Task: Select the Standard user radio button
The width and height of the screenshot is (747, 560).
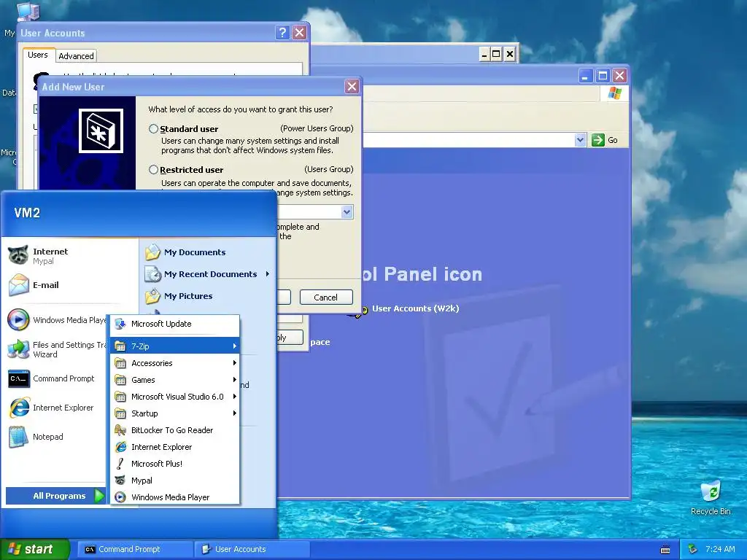Action: [x=153, y=128]
